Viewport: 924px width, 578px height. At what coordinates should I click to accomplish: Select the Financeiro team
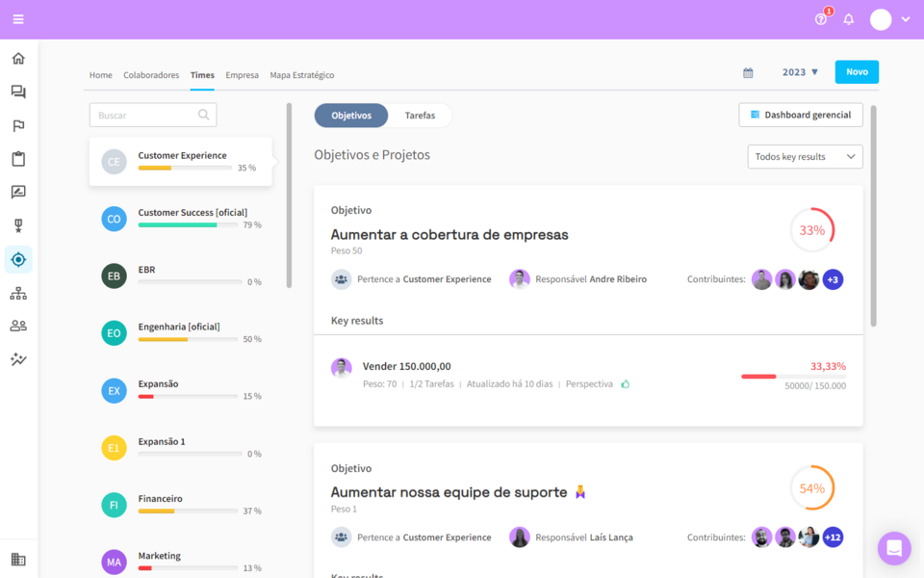pyautogui.click(x=181, y=506)
